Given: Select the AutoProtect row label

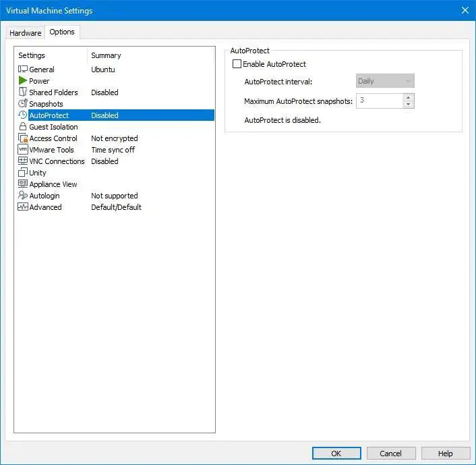Looking at the screenshot, I should tap(49, 115).
